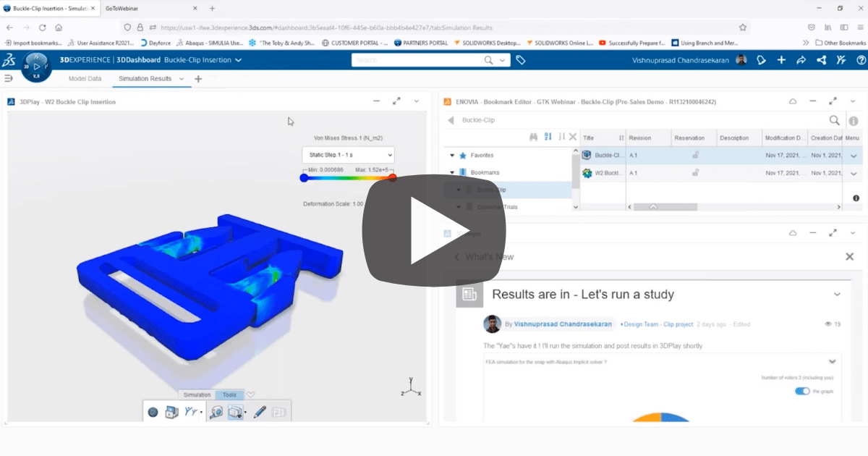Image resolution: width=868 pixels, height=456 pixels.
Task: Click Vishnuprasad's profile avatar in top bar
Action: point(741,60)
